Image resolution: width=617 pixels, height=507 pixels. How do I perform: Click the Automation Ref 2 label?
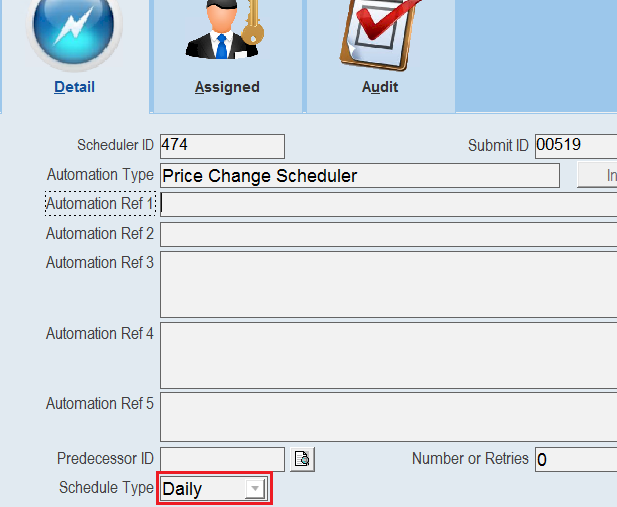100,233
